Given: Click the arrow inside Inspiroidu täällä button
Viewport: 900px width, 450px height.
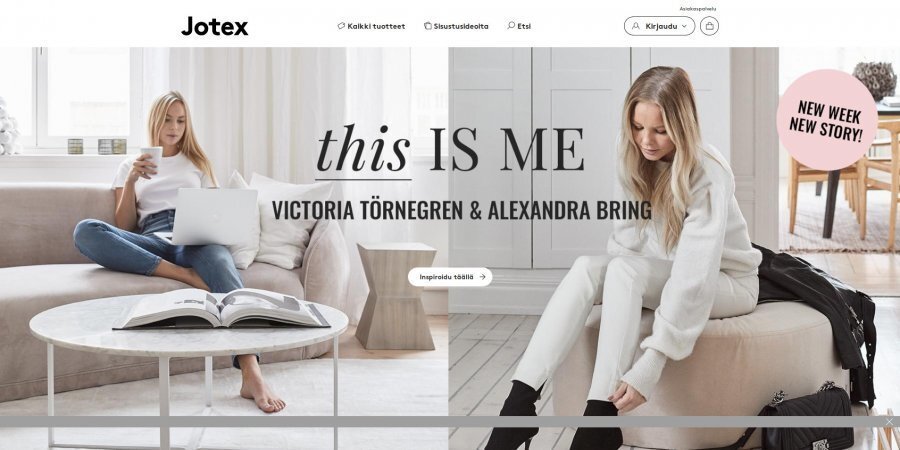Looking at the screenshot, I should click(x=482, y=277).
